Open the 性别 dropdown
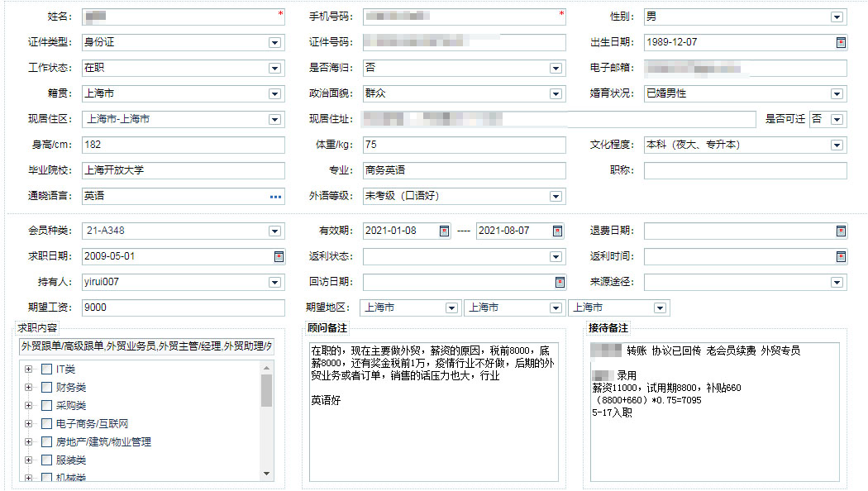Screen dimensions: 868x491 (x=837, y=17)
